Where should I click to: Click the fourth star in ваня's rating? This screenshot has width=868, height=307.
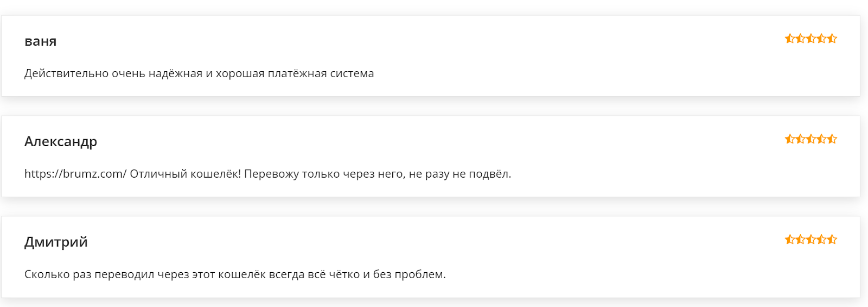821,39
